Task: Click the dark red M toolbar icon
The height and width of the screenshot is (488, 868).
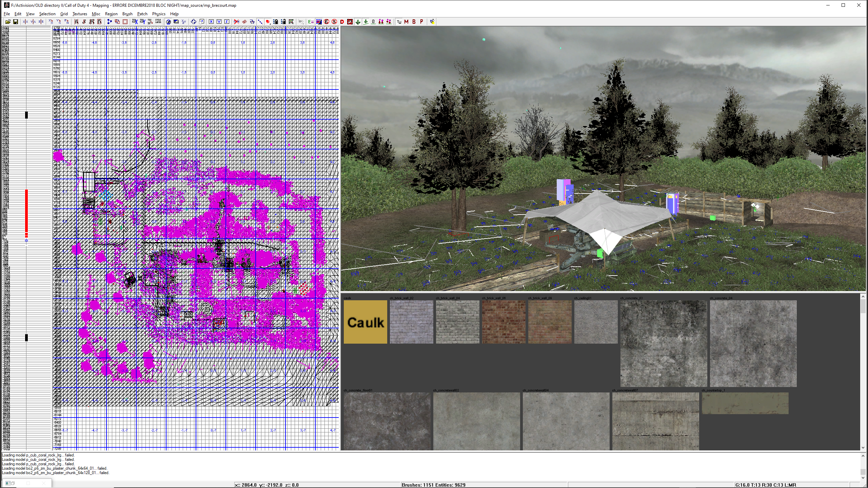Action: [407, 22]
